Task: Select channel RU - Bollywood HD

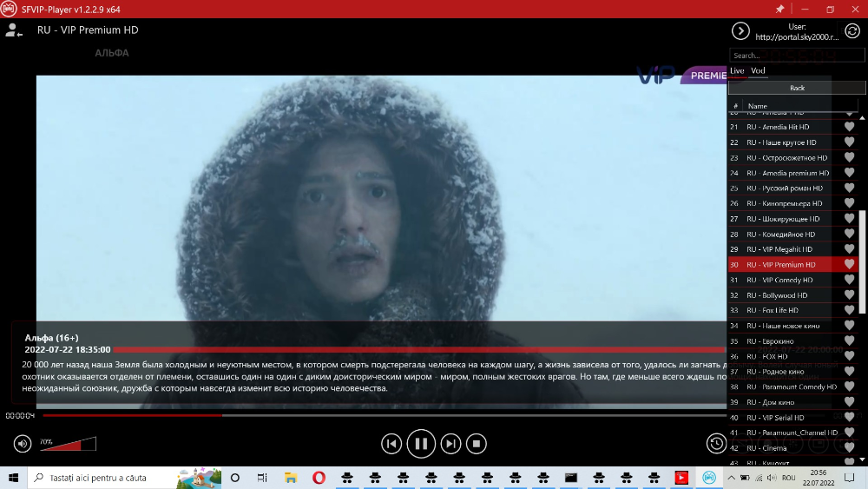Action: coord(792,295)
